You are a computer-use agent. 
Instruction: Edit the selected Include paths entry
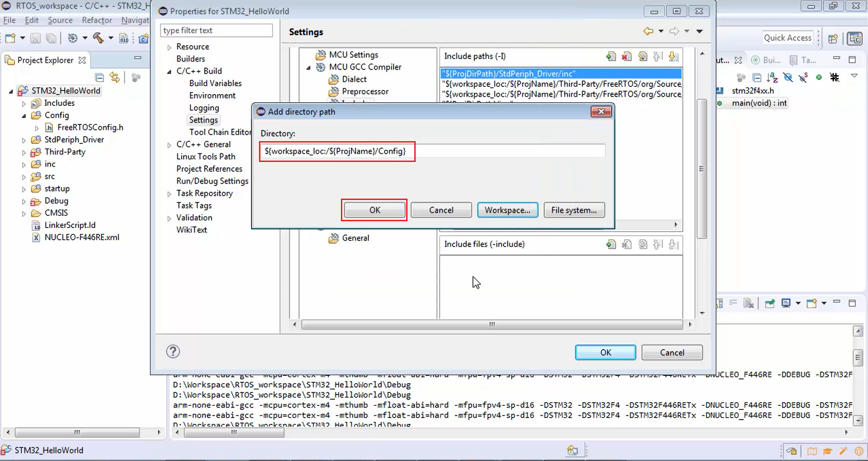(x=643, y=57)
